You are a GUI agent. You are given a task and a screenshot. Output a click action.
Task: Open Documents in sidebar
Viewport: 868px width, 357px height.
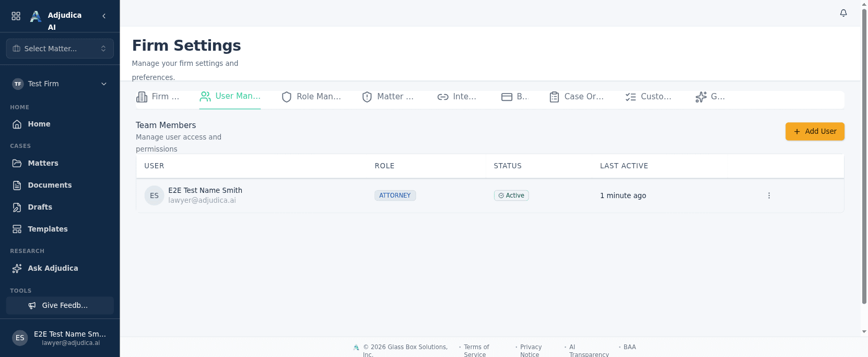point(60,185)
